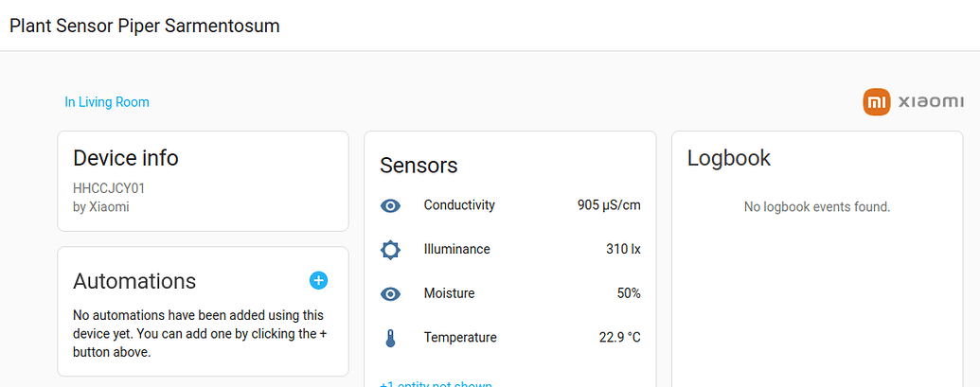This screenshot has height=387, width=980.
Task: Click the Moisture eye icon
Action: (390, 294)
